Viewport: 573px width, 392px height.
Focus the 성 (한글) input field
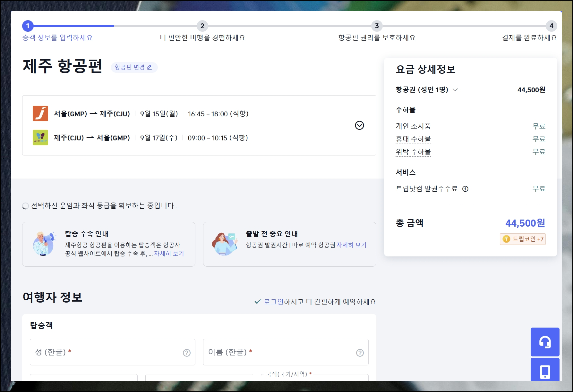click(112, 352)
